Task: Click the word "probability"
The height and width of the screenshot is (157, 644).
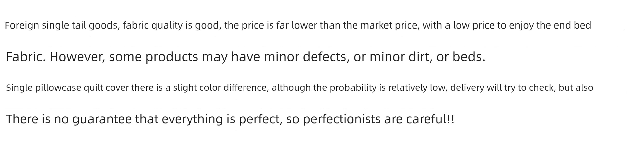Action: tap(353, 88)
